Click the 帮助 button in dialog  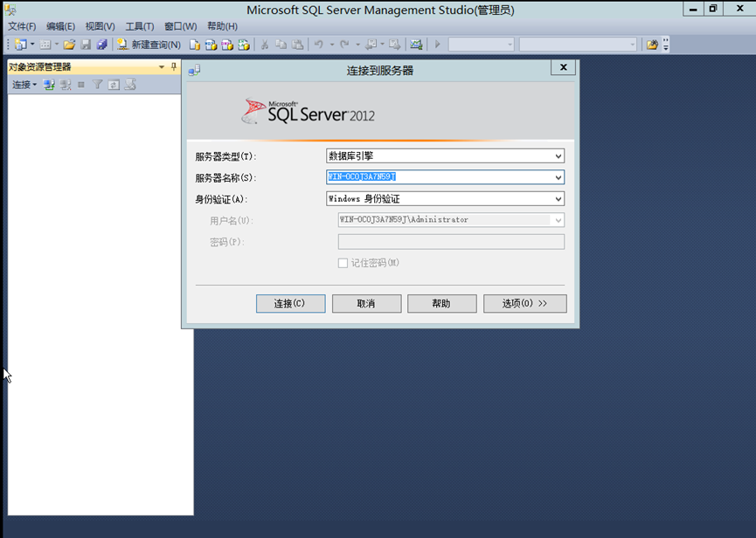coord(442,304)
